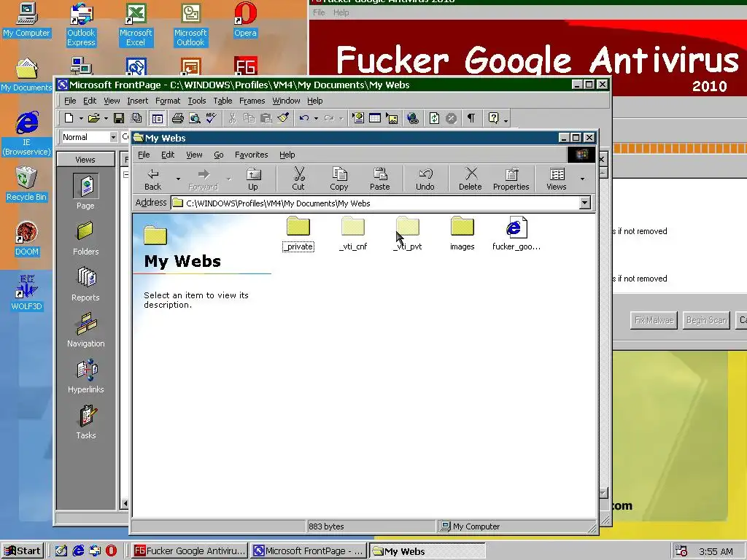Open the Views dropdown arrow in My Webs
Image resolution: width=747 pixels, height=560 pixels.
(x=582, y=179)
